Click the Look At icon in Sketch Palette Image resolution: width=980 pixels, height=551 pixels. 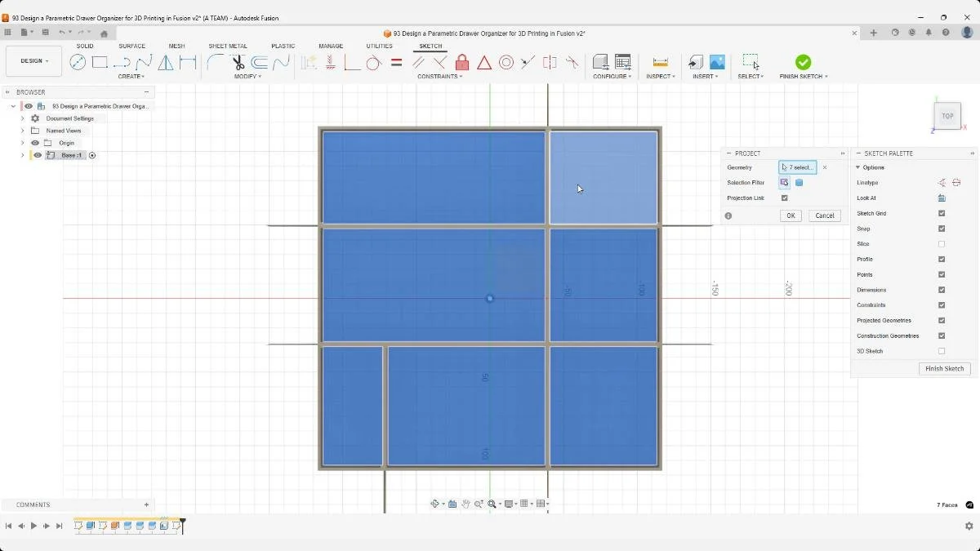[941, 198]
